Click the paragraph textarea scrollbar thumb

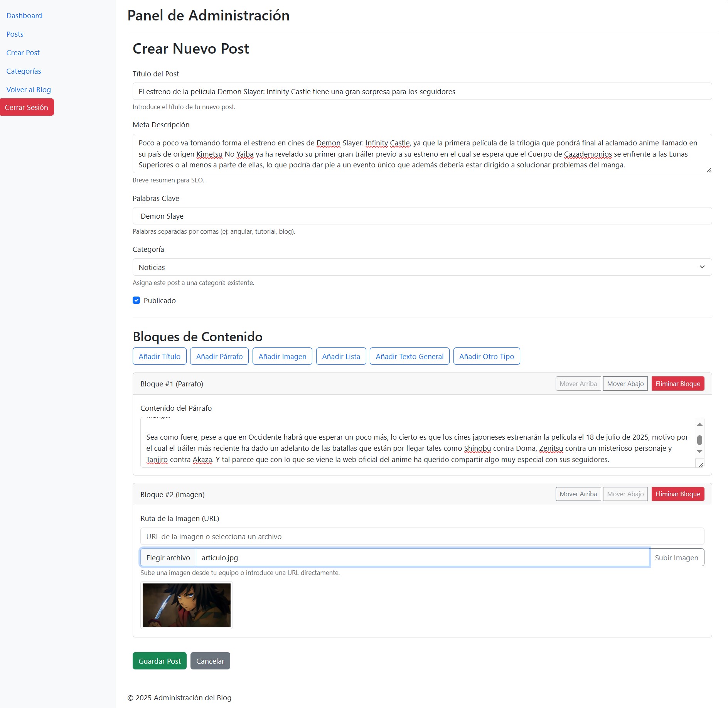699,440
